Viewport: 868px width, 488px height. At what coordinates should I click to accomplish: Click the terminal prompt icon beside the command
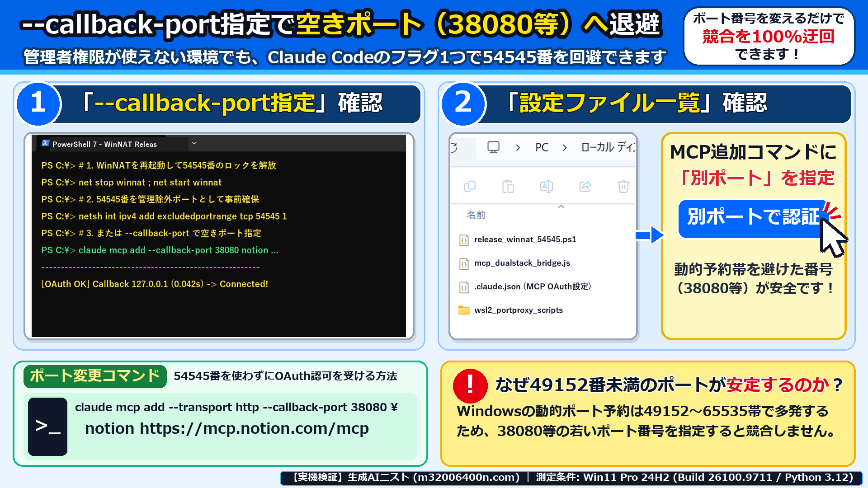click(47, 426)
